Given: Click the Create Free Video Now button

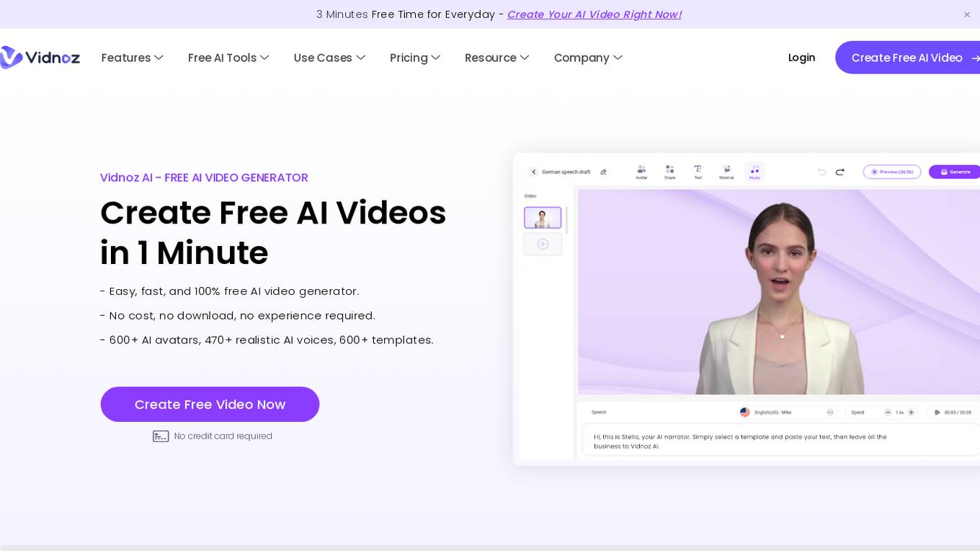Looking at the screenshot, I should [210, 405].
